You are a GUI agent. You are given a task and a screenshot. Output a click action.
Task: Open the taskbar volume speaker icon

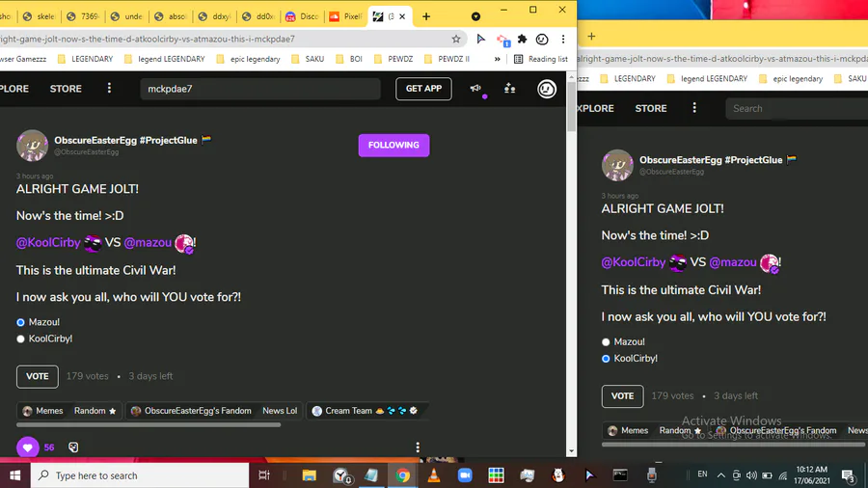pyautogui.click(x=751, y=475)
